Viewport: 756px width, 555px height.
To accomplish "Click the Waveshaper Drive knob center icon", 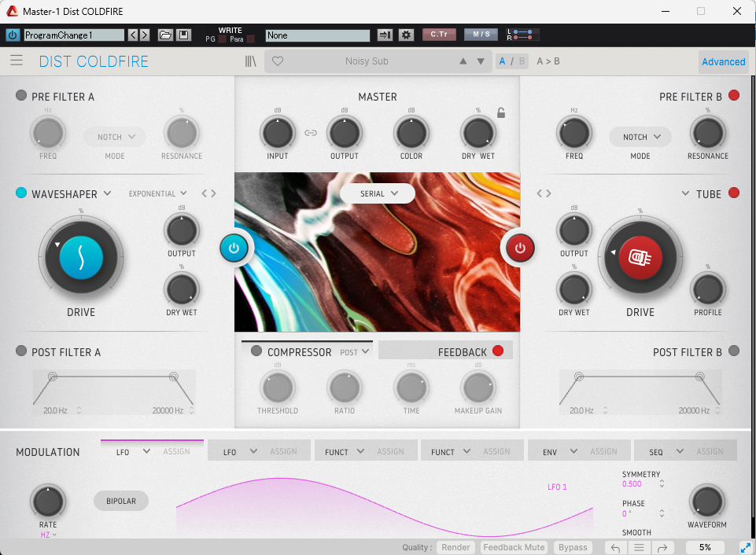I will [x=81, y=257].
